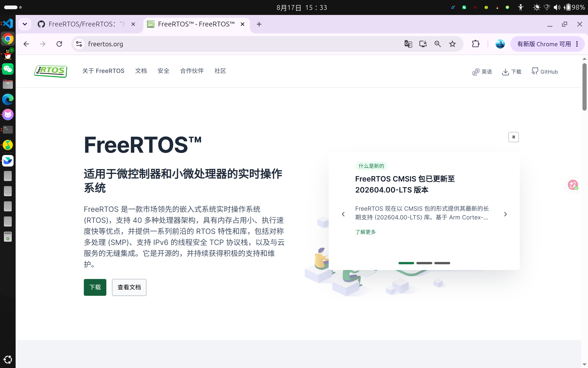Viewport: 588px width, 368px height.
Task: Open the 英语 language selector
Action: [482, 72]
